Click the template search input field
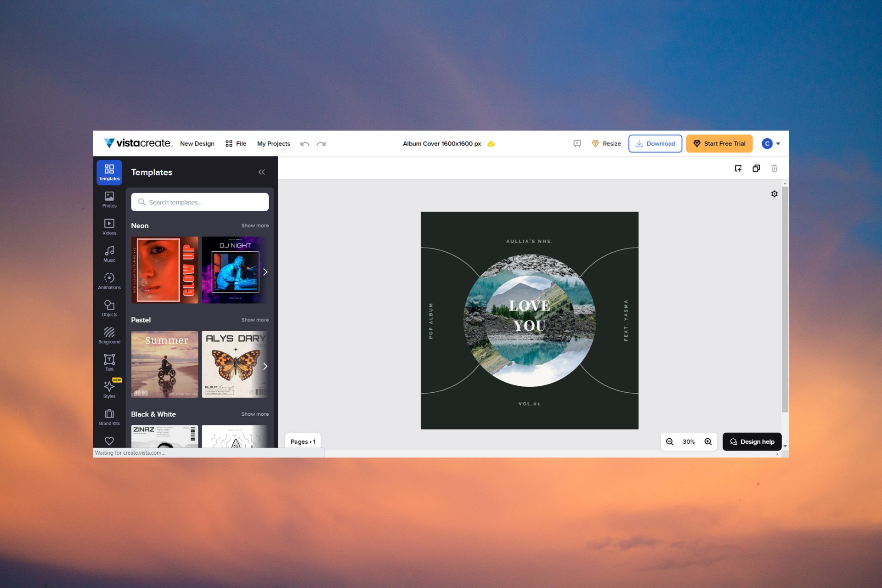Screen dimensions: 882x588 [199, 202]
